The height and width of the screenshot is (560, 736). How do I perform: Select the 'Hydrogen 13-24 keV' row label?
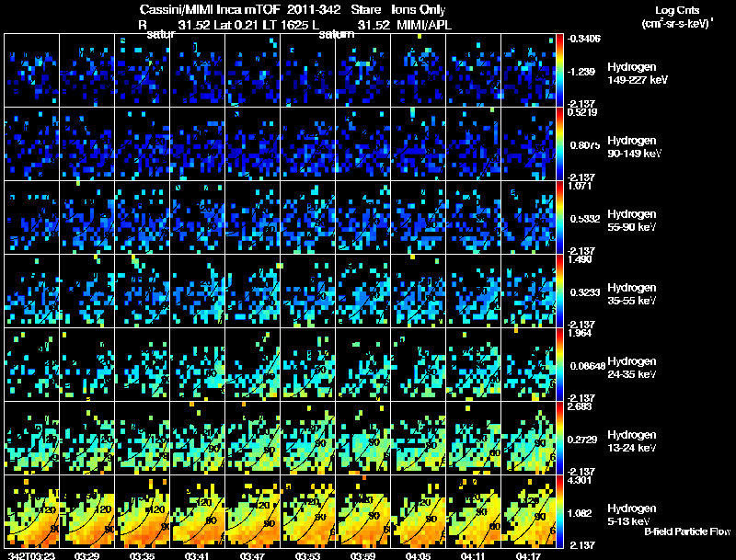(632, 441)
